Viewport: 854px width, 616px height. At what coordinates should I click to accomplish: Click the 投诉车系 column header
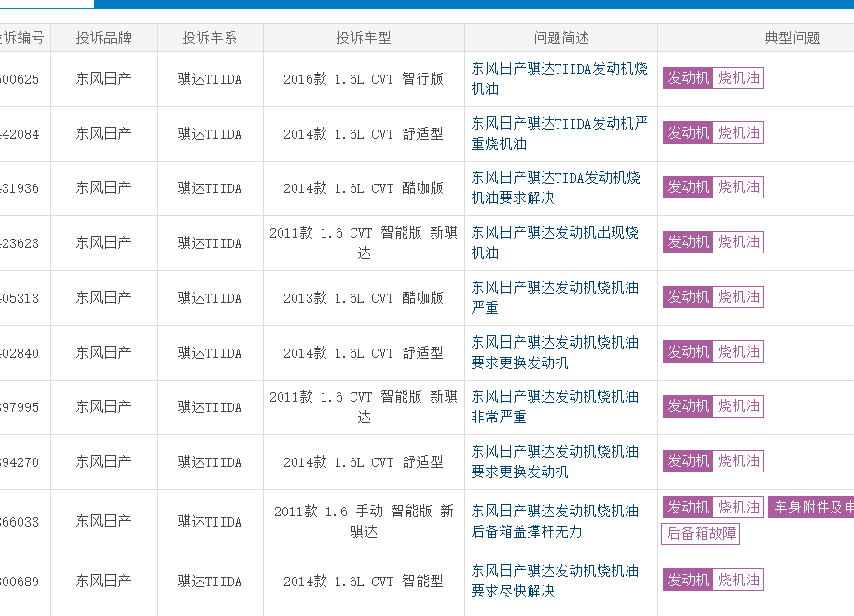click(x=210, y=37)
